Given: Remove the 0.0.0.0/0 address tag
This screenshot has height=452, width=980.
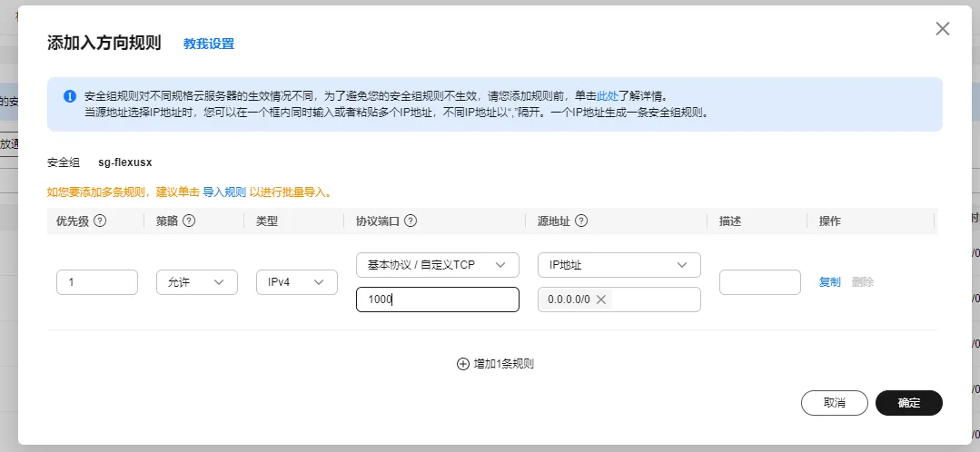Looking at the screenshot, I should coord(600,300).
